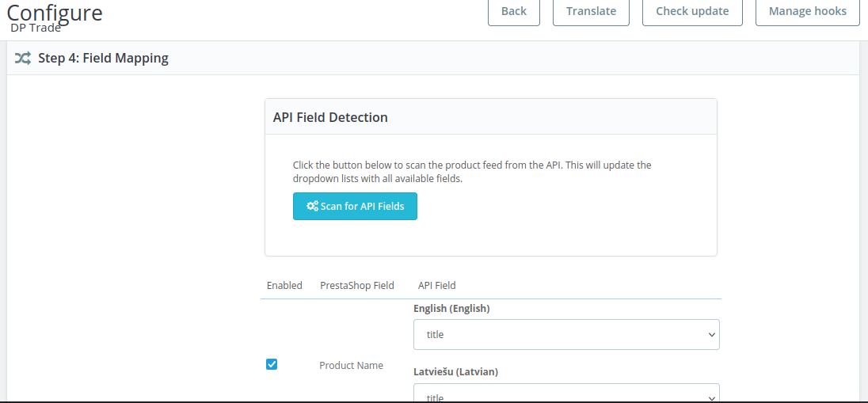Click the Latviešu (Latvian) language label

[x=455, y=371]
